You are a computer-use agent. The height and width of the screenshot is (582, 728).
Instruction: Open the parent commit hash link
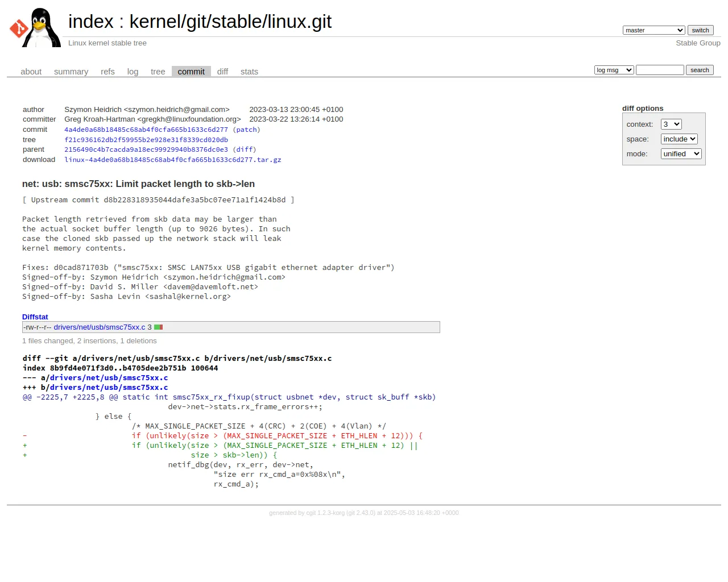[x=146, y=149]
